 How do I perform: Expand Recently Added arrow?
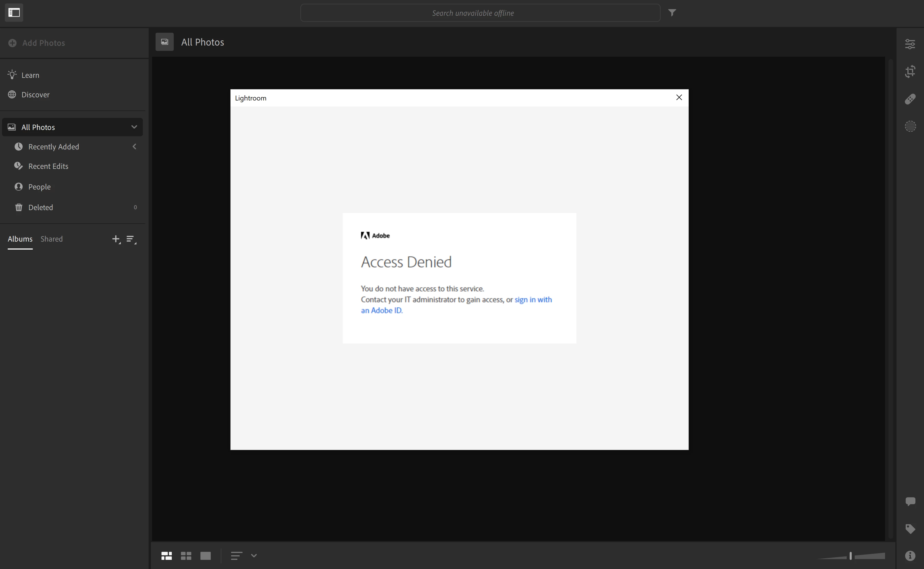point(134,146)
